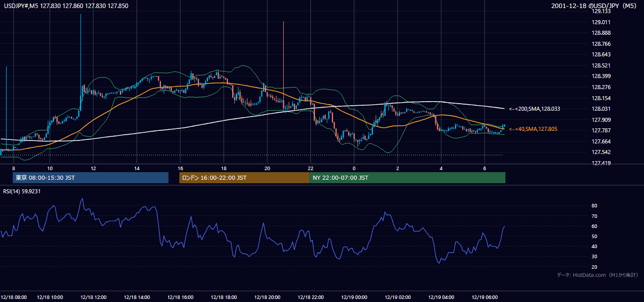Viewport: 644px width, 302px height.
Task: Click the RSI scale value 70
Action: click(x=595, y=216)
